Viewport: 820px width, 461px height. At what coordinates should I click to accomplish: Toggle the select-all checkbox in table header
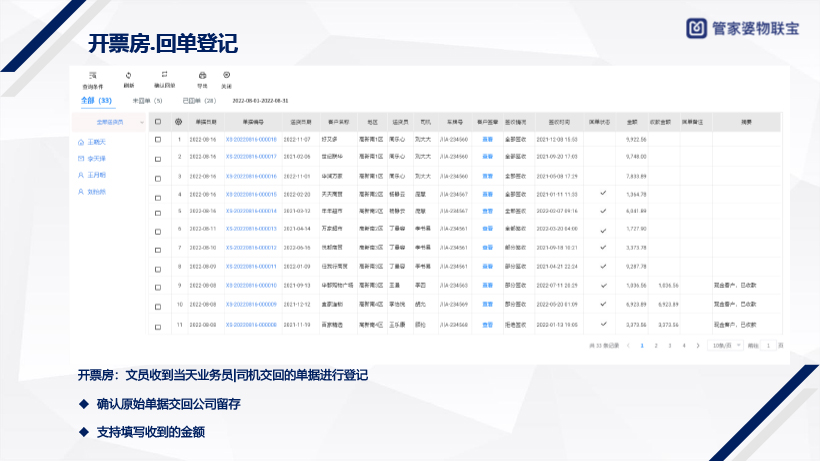pos(158,122)
